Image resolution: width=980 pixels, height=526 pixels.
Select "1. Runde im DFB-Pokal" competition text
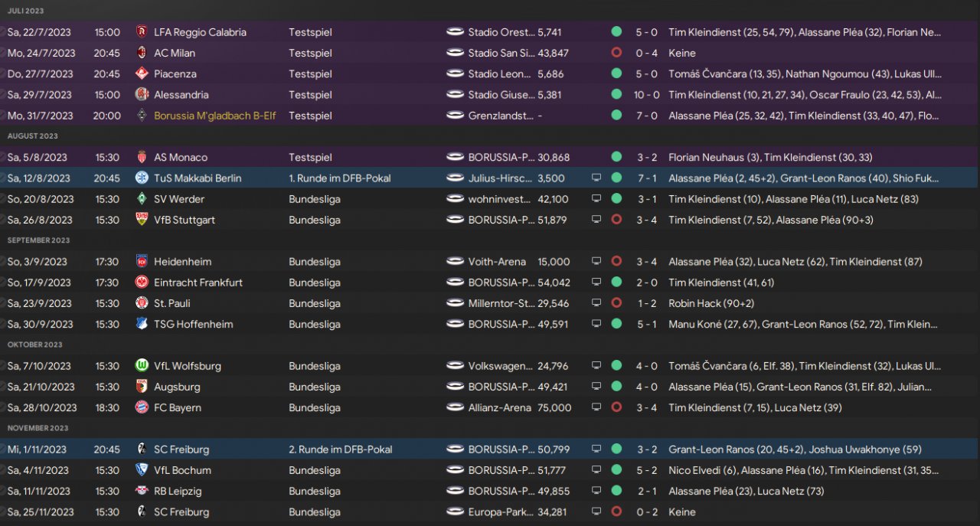pyautogui.click(x=340, y=178)
